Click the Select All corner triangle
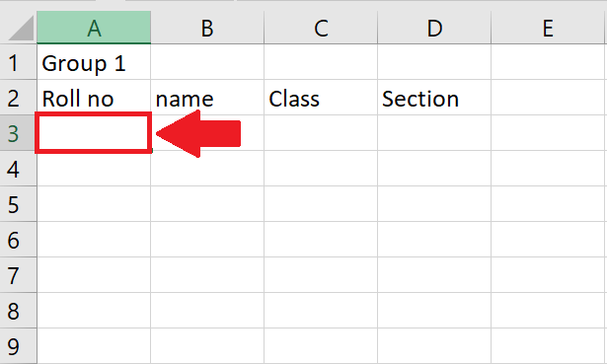 click(21, 29)
